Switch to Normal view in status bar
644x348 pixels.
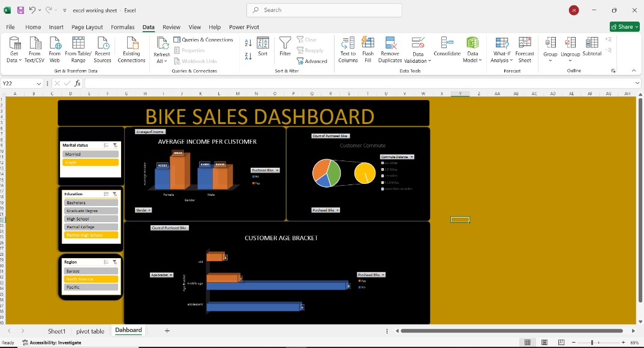click(527, 342)
